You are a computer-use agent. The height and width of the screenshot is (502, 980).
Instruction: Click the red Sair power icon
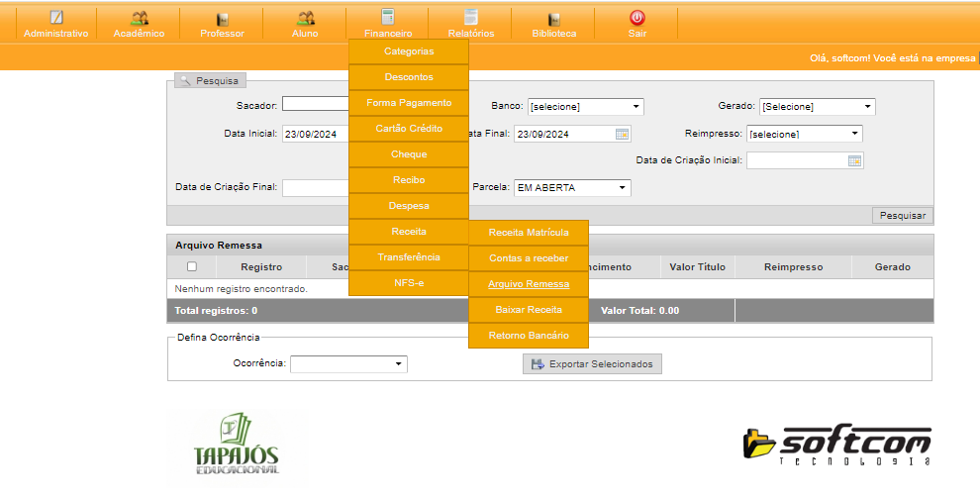click(x=637, y=18)
